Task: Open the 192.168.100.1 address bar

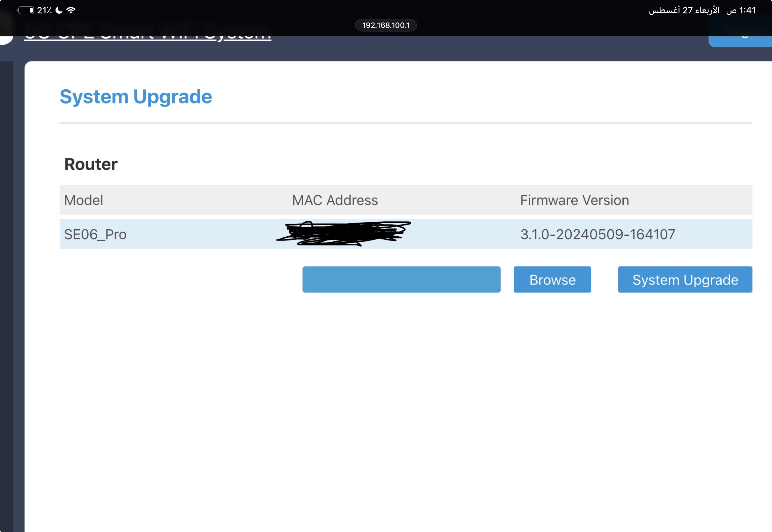Action: point(386,25)
